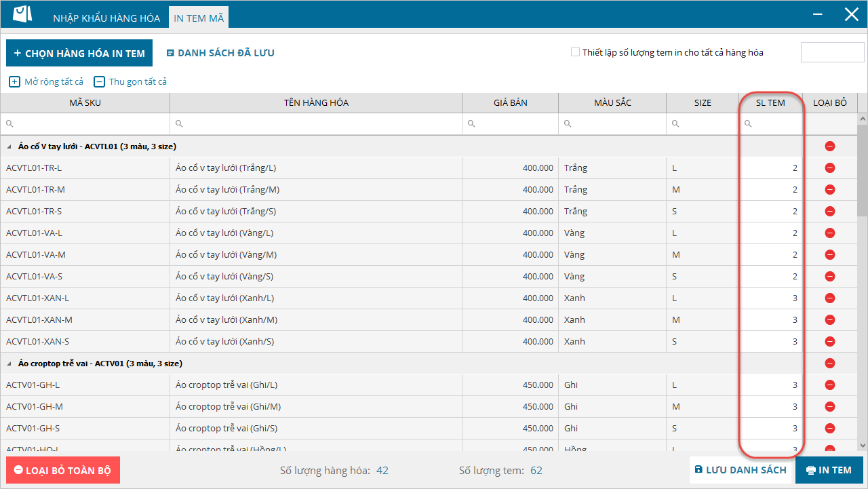The width and height of the screenshot is (868, 489).
Task: Select the In tem mã tab
Action: (x=199, y=18)
